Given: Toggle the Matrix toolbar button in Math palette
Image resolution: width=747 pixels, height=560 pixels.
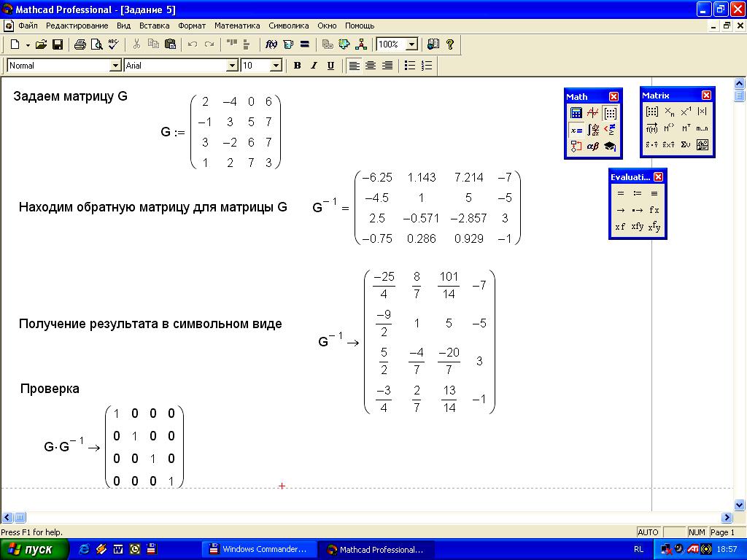Looking at the screenshot, I should coord(610,113).
